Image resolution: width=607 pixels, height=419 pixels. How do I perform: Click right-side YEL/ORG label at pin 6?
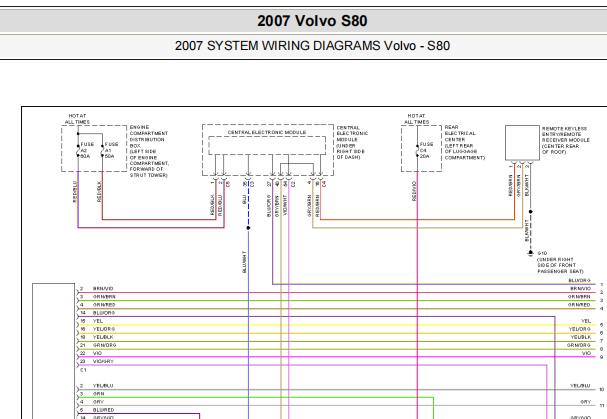click(580, 329)
